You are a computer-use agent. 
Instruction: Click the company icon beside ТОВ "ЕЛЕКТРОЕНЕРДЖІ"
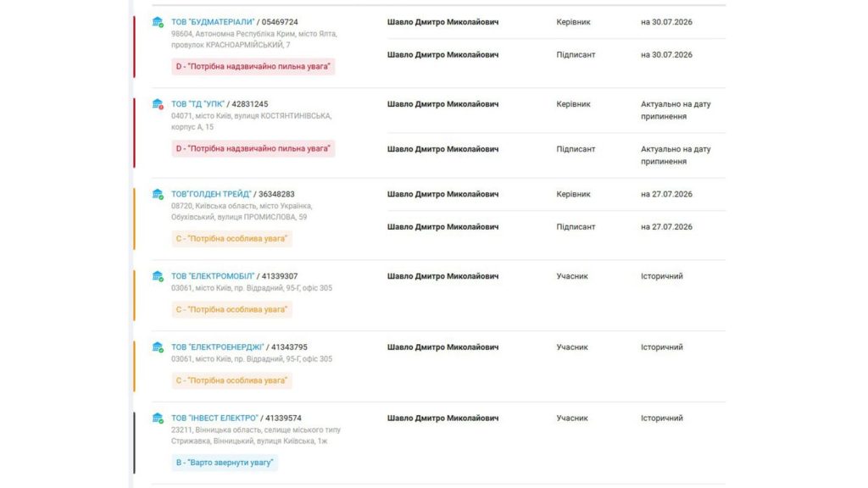[x=158, y=347]
